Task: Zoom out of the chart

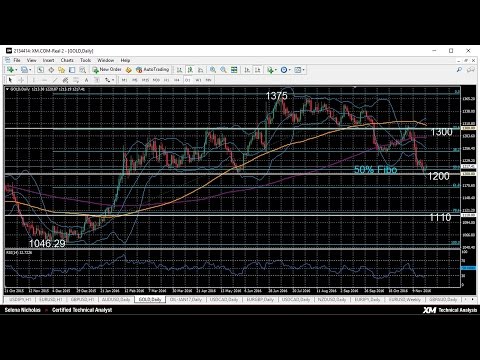Action: (x=223, y=70)
